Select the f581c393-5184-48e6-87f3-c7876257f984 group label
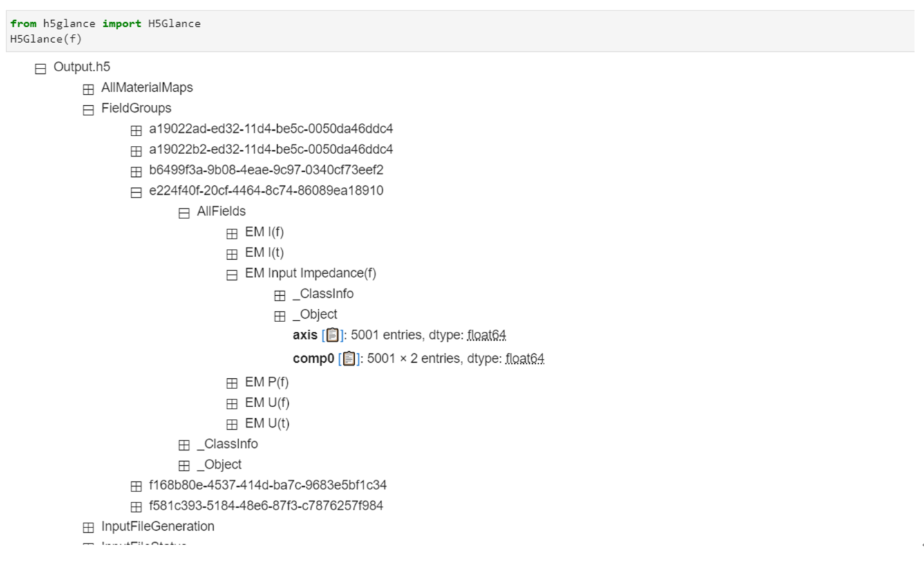 click(x=266, y=506)
